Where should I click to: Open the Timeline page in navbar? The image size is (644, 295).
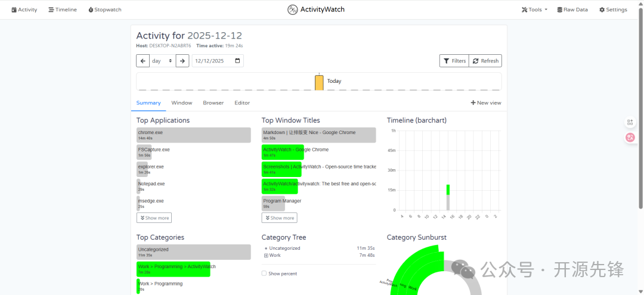63,10
